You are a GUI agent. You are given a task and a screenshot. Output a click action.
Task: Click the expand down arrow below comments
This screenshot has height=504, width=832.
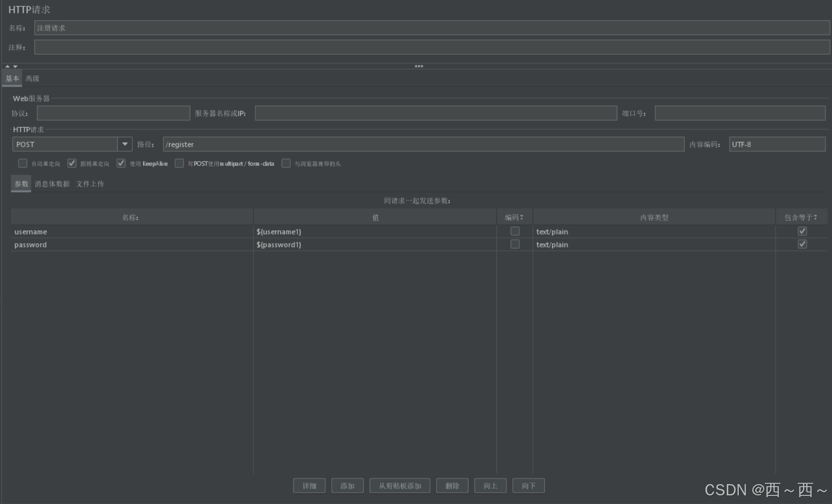[x=15, y=66]
